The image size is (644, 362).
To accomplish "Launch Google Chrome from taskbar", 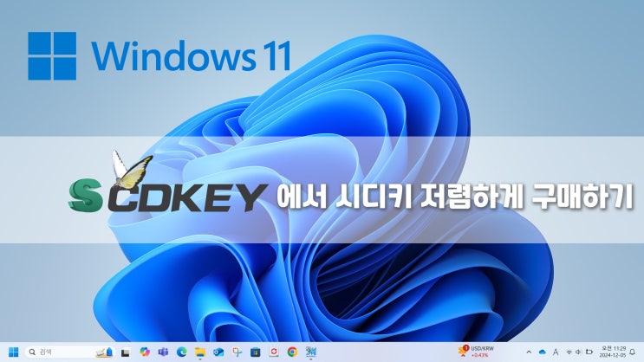I will click(x=292, y=352).
